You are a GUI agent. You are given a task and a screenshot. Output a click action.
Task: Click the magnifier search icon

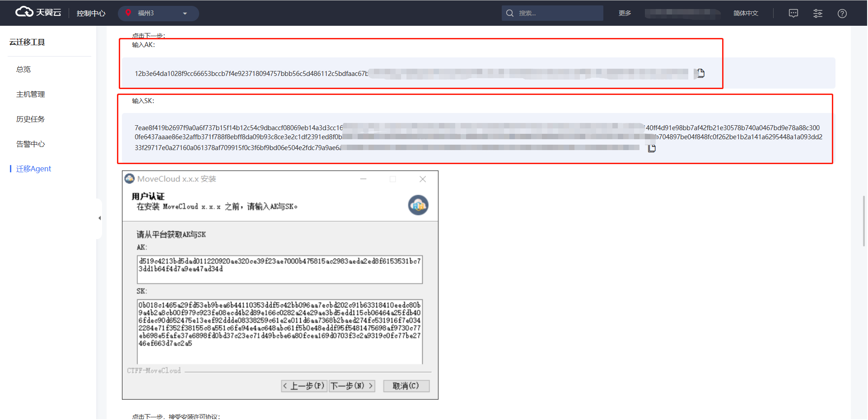pyautogui.click(x=510, y=13)
